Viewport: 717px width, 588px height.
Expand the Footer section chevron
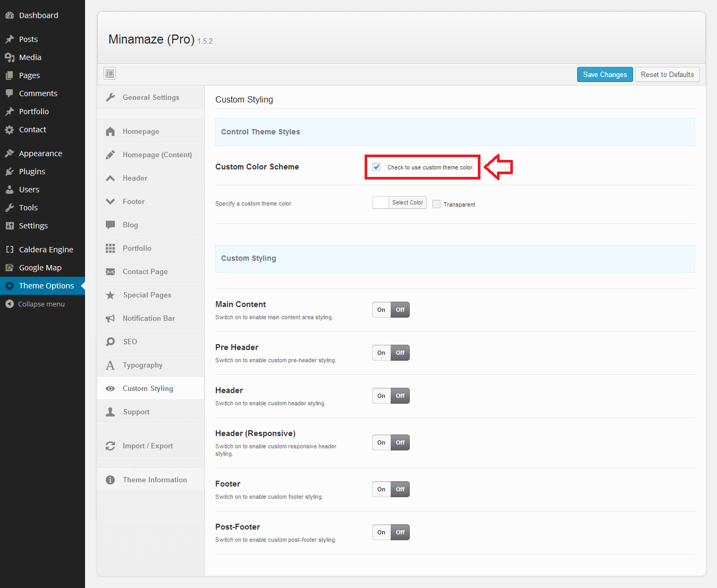[111, 201]
